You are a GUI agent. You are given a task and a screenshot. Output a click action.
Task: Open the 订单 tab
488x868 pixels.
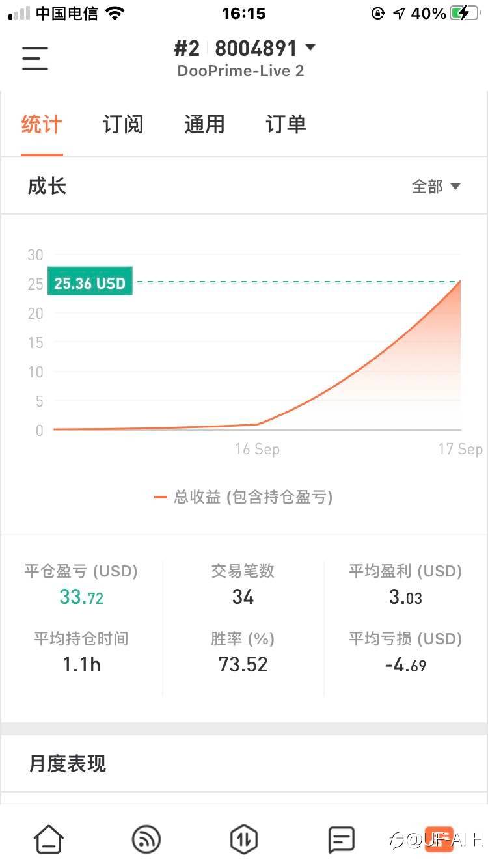coord(286,124)
